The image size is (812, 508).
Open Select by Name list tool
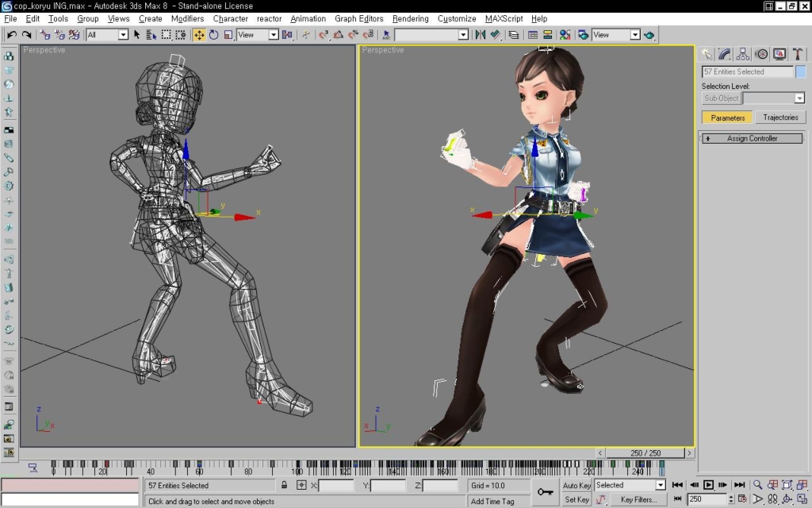[151, 35]
